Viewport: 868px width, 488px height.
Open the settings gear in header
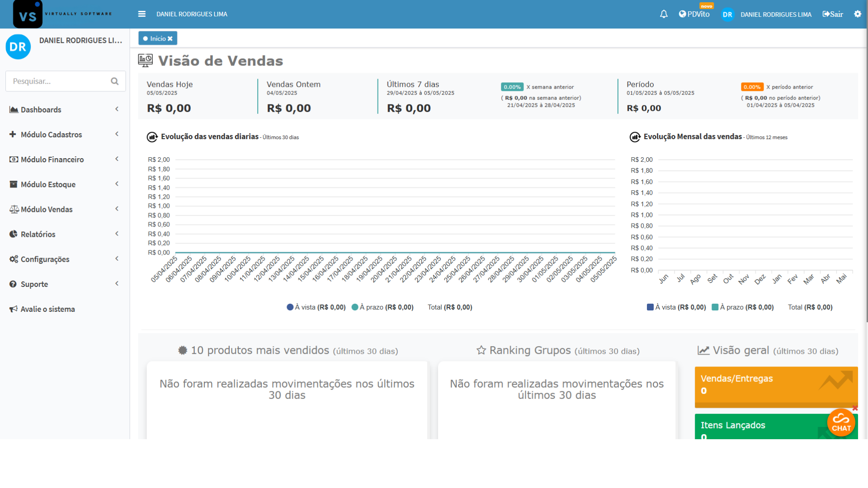858,14
